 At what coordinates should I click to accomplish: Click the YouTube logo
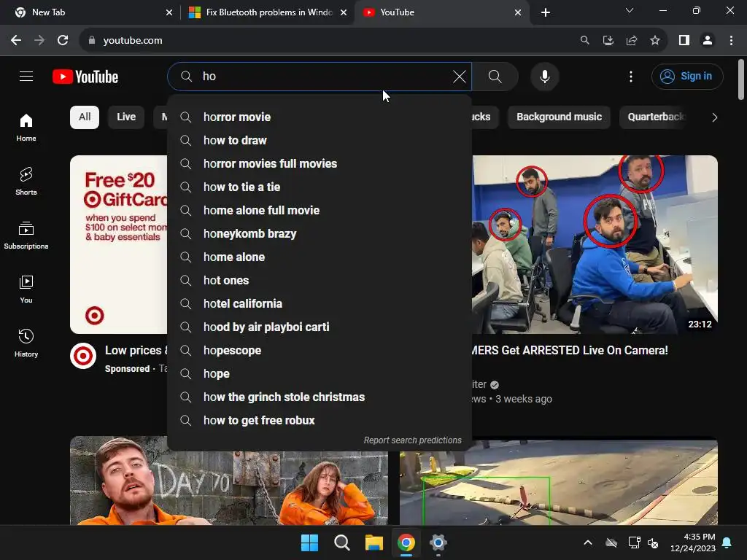85,77
